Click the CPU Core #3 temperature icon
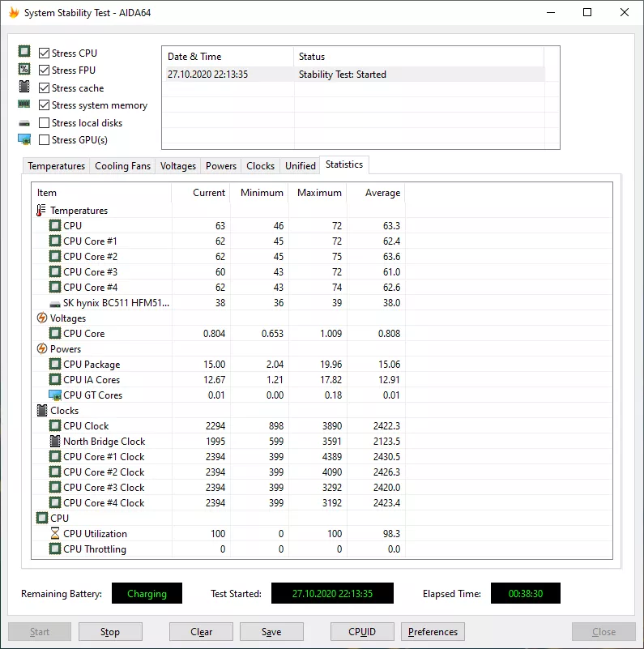The width and height of the screenshot is (644, 649). [x=54, y=272]
